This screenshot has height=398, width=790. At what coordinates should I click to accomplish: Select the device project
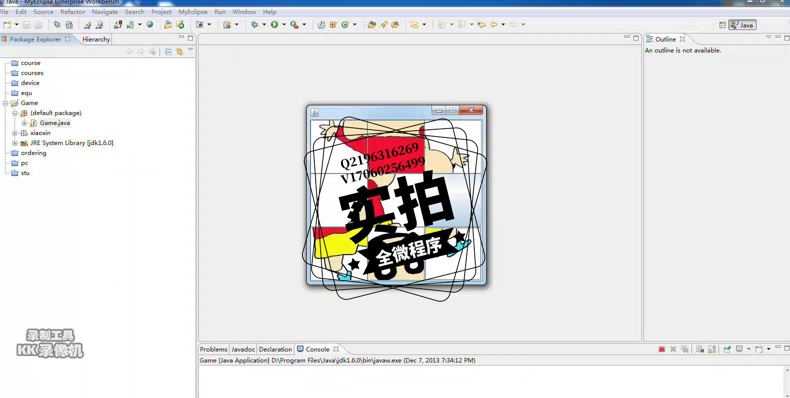pyautogui.click(x=25, y=83)
